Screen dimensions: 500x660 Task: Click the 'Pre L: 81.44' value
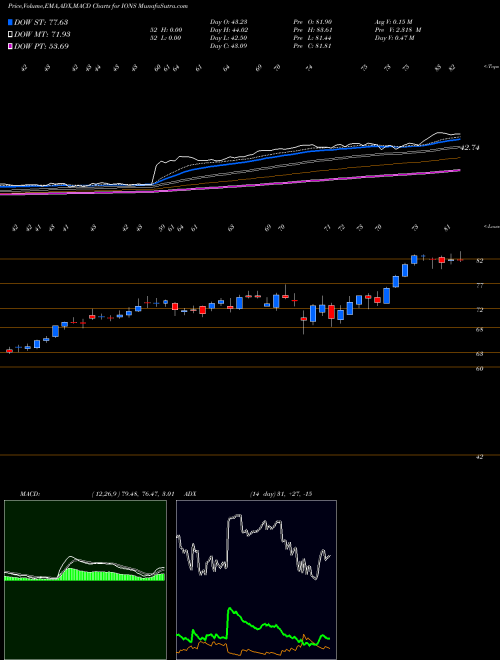pos(312,38)
